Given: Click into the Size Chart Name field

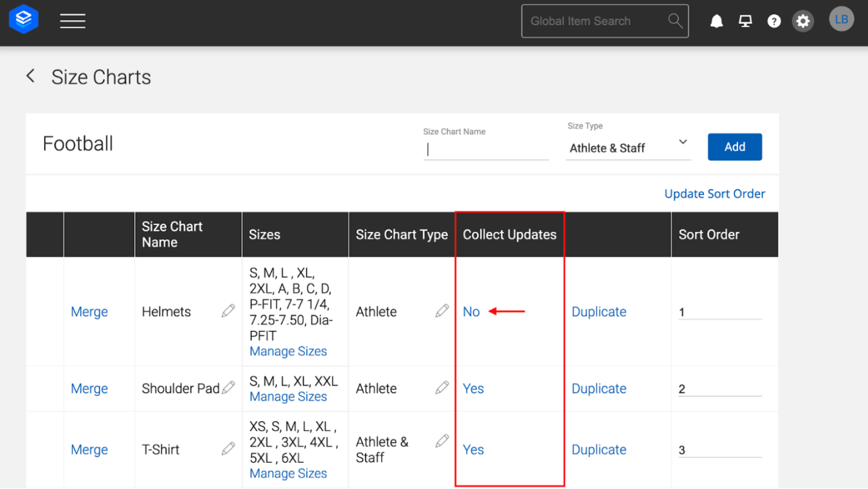Looking at the screenshot, I should [486, 149].
